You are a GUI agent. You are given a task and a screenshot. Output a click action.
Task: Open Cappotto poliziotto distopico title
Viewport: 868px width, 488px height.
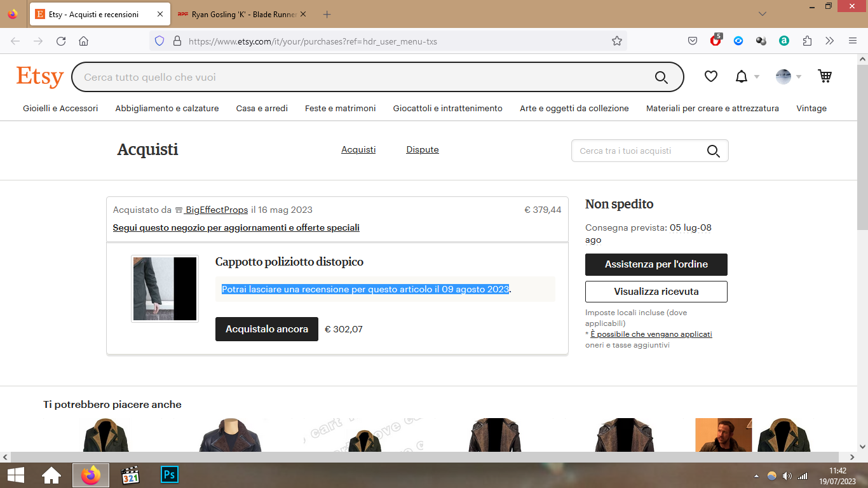coord(289,262)
